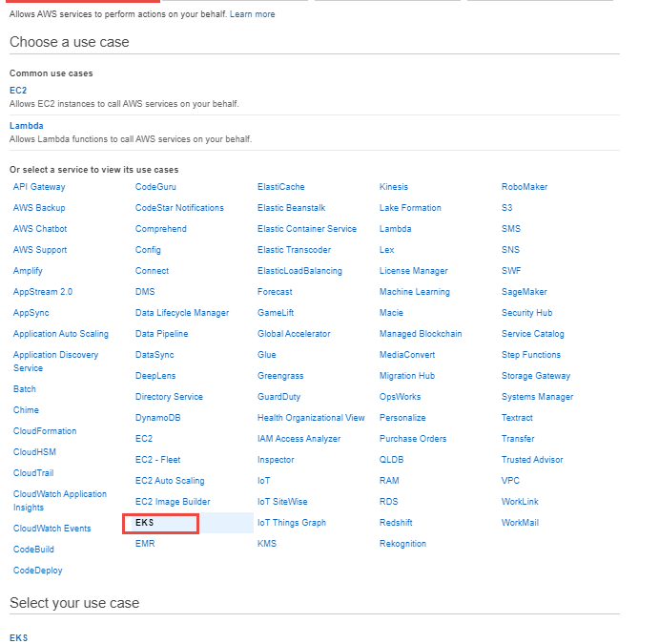Viewport: 659px width, 644px height.
Task: Select the WorkMail service link
Action: 520,523
